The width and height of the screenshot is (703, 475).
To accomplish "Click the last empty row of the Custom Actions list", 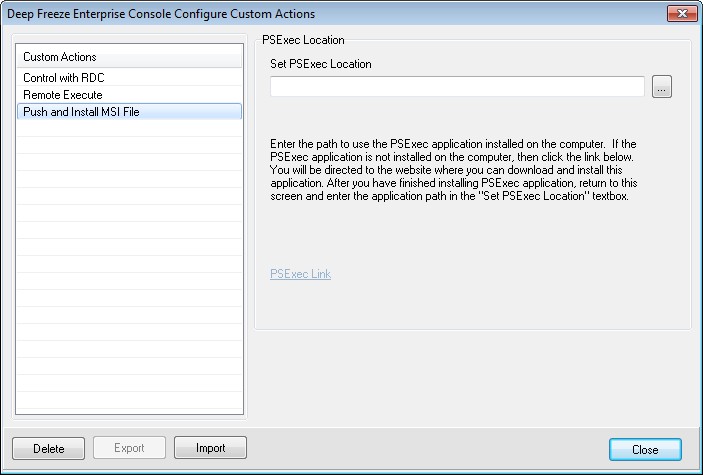I will [x=129, y=404].
